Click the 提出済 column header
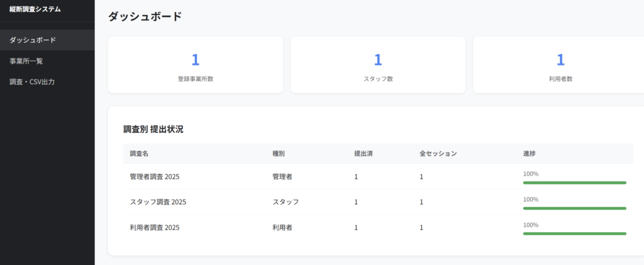The width and height of the screenshot is (644, 265). click(x=363, y=154)
